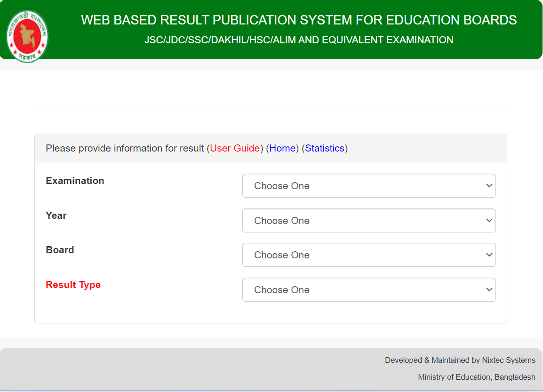Click "Developed & Maintained by Nixtec Systems" text
Screen dimensions: 543x392
coord(460,360)
